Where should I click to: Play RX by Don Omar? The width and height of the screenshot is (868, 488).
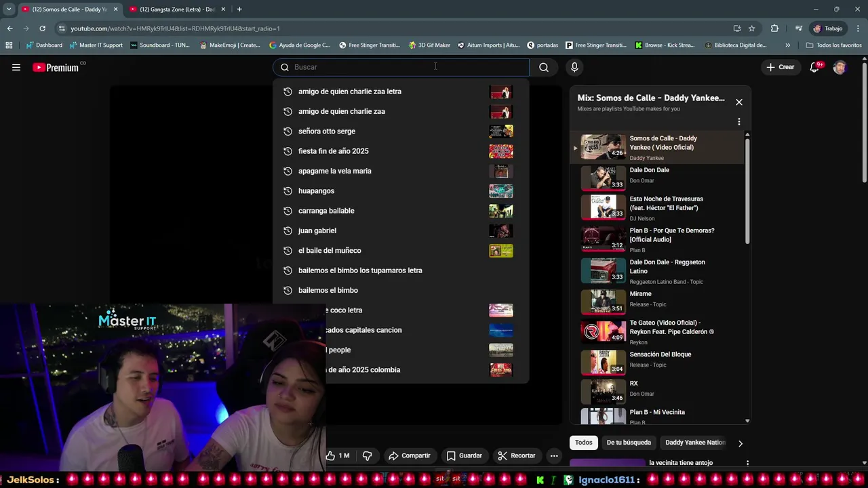click(658, 391)
